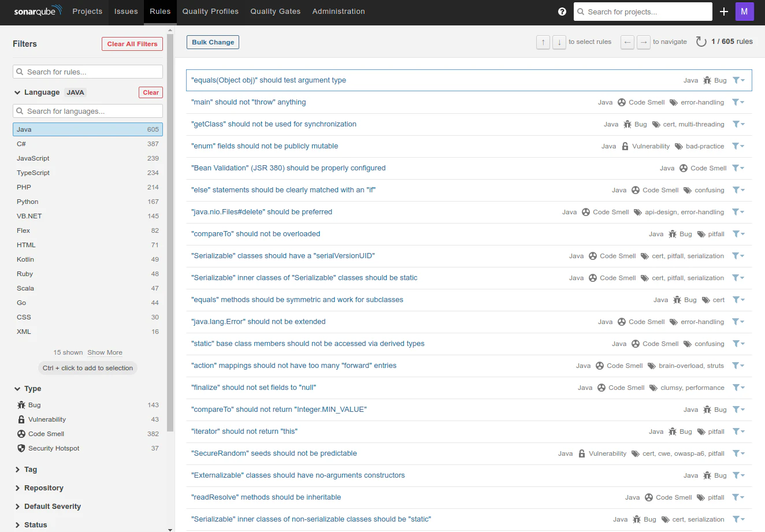Image resolution: width=765 pixels, height=532 pixels.
Task: Filter rules by PHP language
Action: point(88,187)
